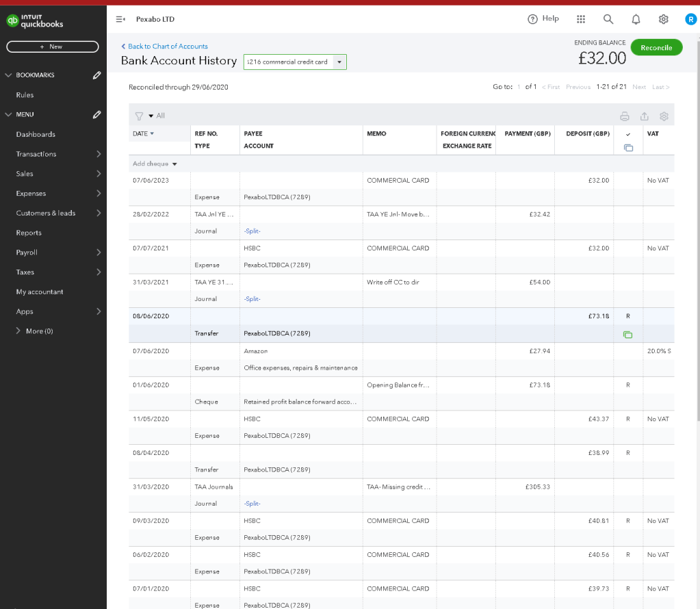The width and height of the screenshot is (700, 609).
Task: Collapse the BOOKMARKS section
Action: tap(8, 75)
